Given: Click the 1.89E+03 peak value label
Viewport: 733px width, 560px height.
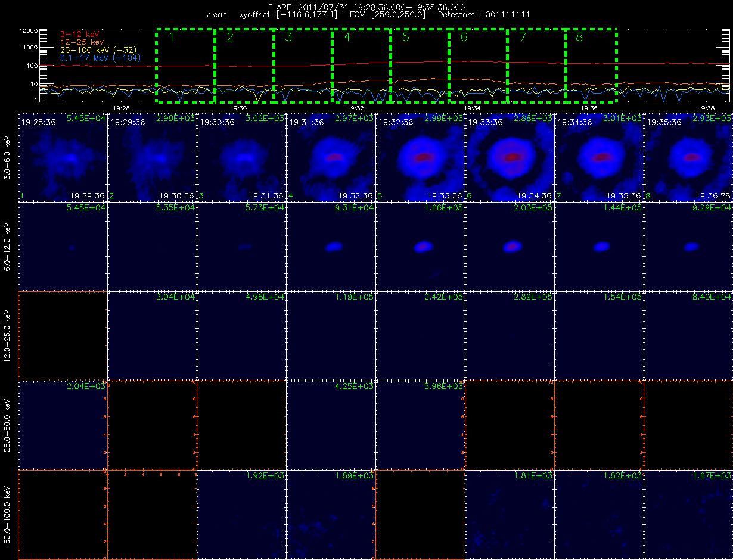Looking at the screenshot, I should 355,476.
